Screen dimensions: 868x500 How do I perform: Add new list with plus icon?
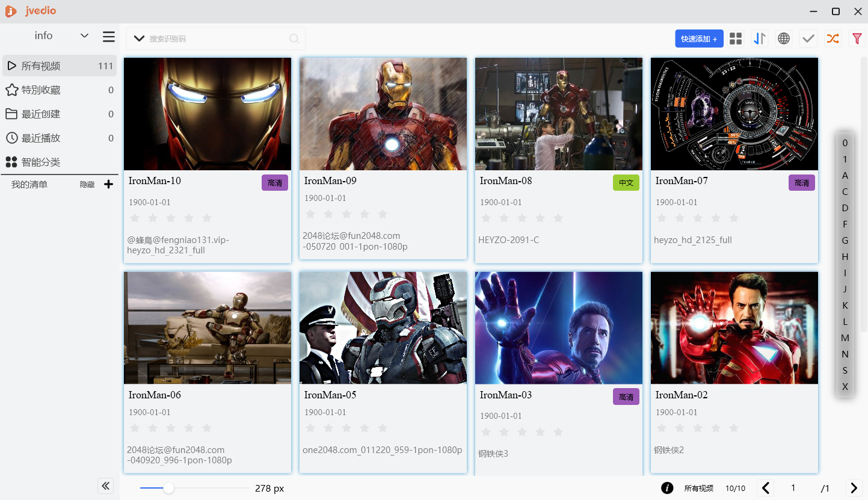click(x=108, y=184)
